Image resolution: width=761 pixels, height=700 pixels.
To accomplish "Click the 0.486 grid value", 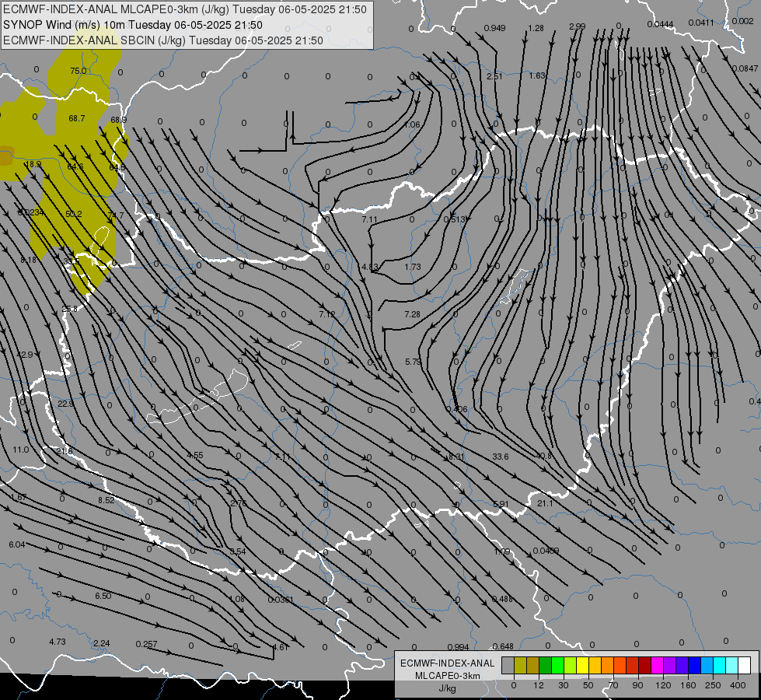I will pyautogui.click(x=502, y=599).
